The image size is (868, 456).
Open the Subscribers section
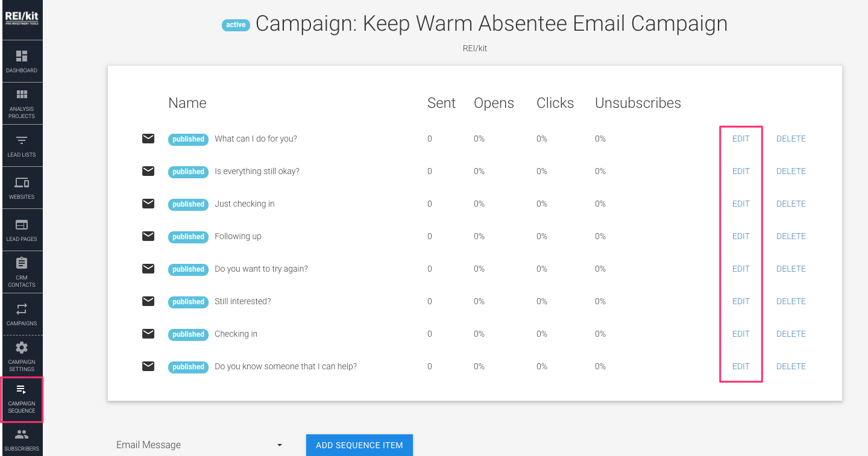click(x=22, y=442)
